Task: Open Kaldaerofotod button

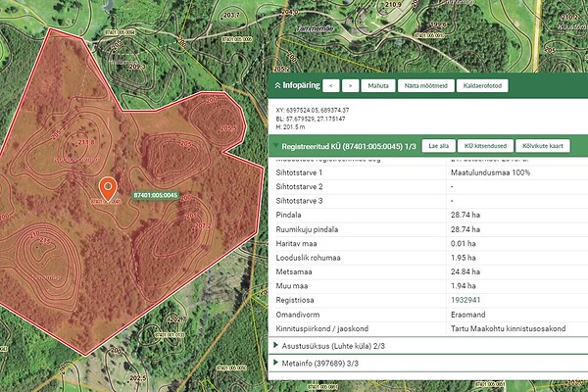Action: (x=482, y=86)
